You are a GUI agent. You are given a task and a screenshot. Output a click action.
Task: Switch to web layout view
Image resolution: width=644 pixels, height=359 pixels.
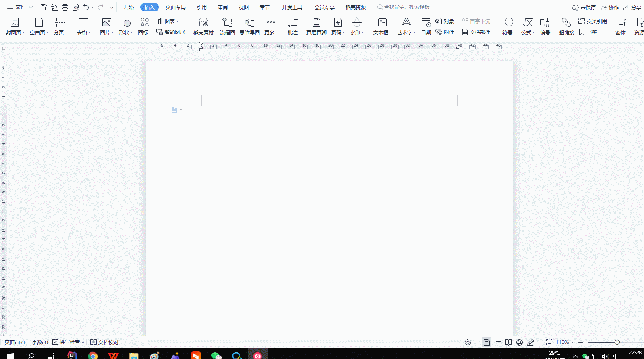[520, 342]
